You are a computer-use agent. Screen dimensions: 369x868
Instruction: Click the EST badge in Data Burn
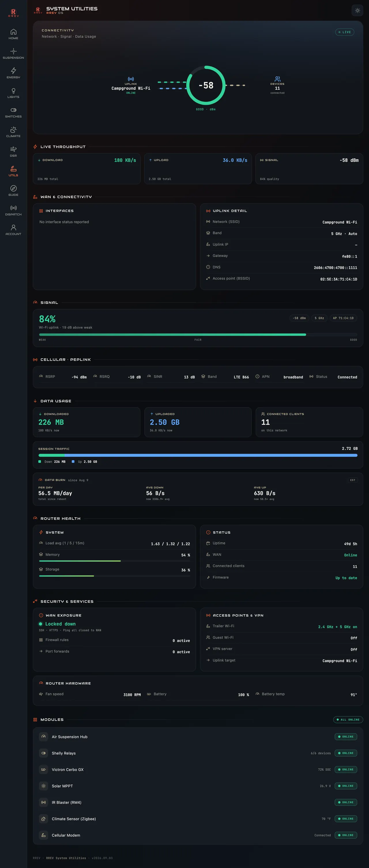pyautogui.click(x=353, y=480)
